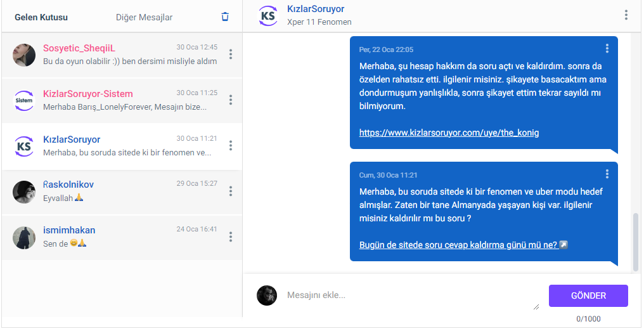Open KizlarSoruyor-Sistem username link
This screenshot has height=331, width=644.
point(88,94)
